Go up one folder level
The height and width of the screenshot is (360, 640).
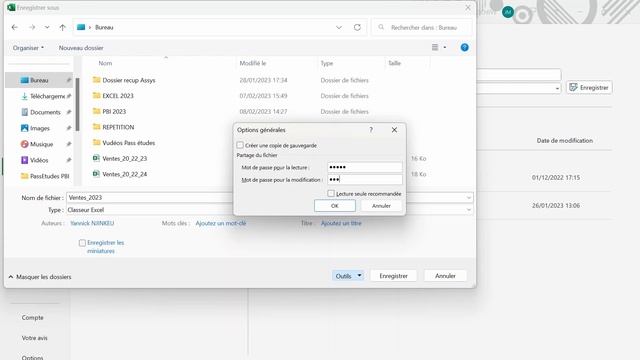click(x=62, y=27)
